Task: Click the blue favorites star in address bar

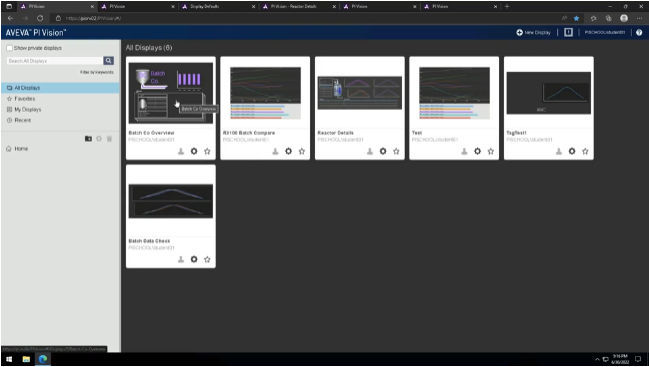Action: 576,18
